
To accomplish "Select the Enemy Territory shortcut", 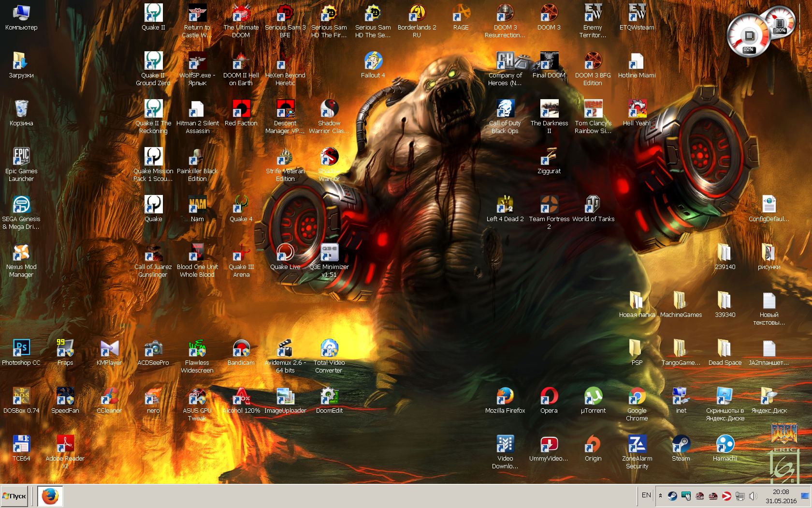I will [593, 21].
